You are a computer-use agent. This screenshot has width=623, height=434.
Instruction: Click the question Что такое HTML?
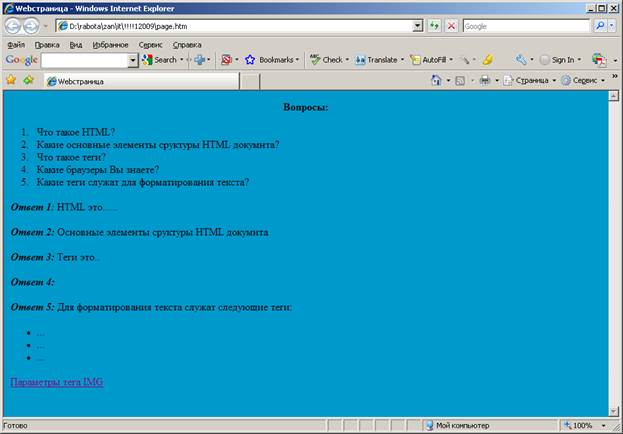click(75, 132)
